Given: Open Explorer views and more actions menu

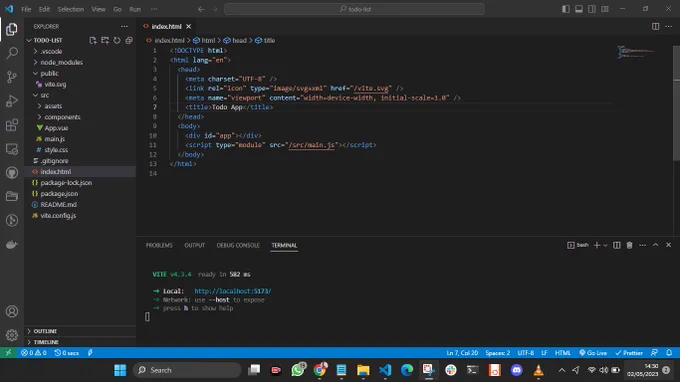Looking at the screenshot, I should 124,26.
